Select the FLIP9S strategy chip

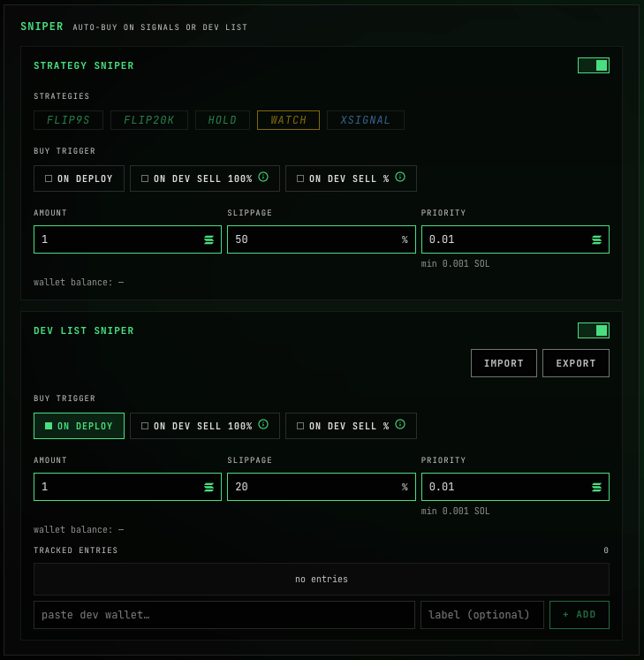coord(68,120)
